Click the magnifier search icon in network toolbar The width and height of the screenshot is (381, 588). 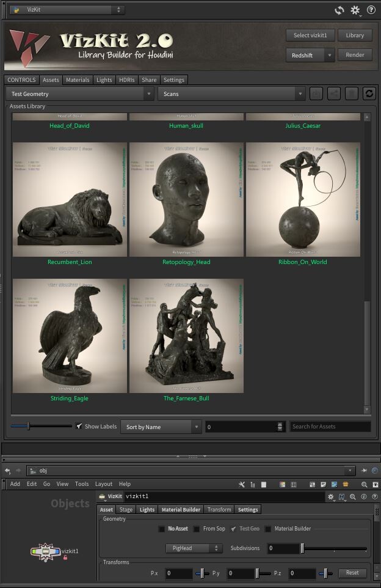364,485
